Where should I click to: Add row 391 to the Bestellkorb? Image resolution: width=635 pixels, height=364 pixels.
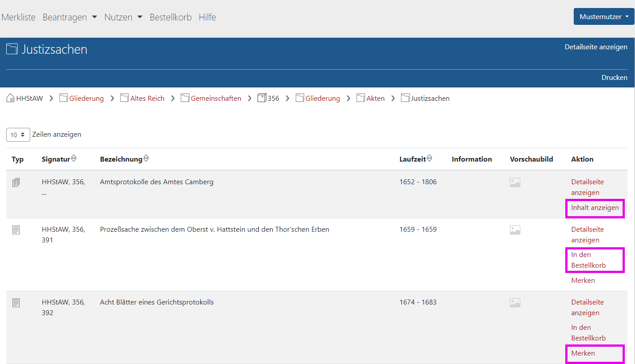click(588, 260)
